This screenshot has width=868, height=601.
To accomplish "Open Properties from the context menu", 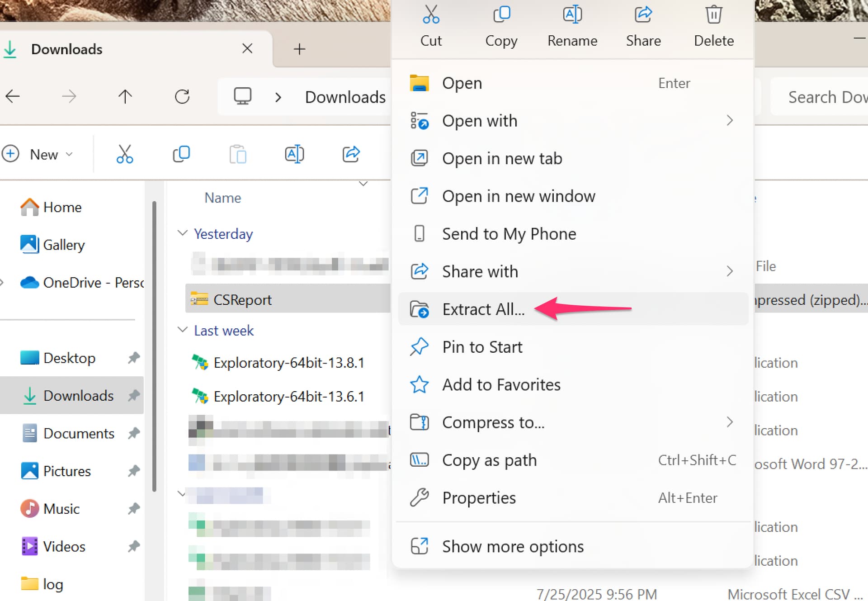I will point(573,497).
